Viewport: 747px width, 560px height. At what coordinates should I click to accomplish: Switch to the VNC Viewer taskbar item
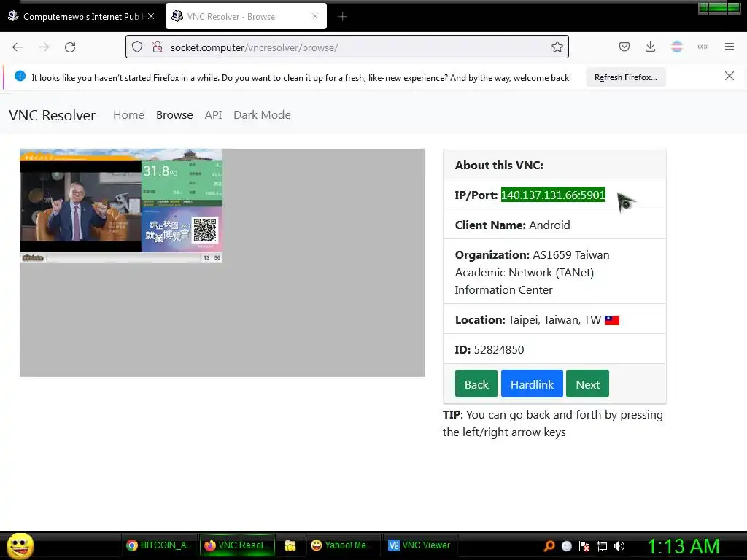coord(419,545)
